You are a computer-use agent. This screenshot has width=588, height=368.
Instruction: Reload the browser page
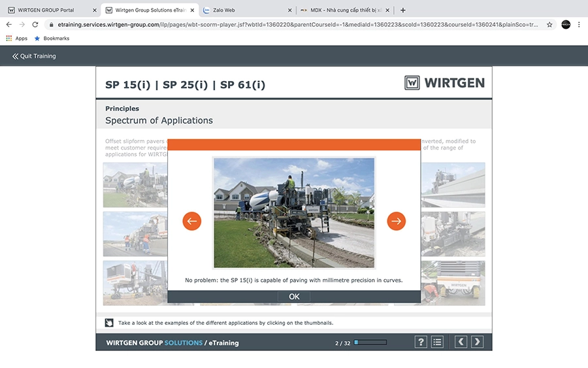point(35,24)
